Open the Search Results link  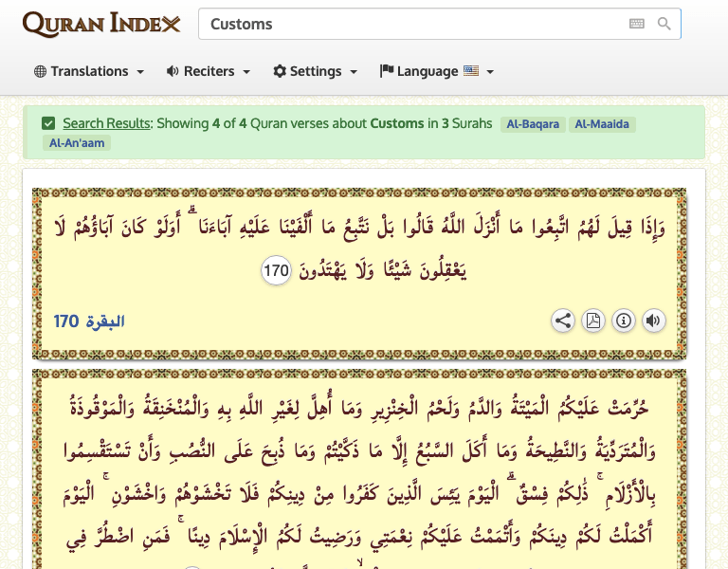pyautogui.click(x=106, y=123)
